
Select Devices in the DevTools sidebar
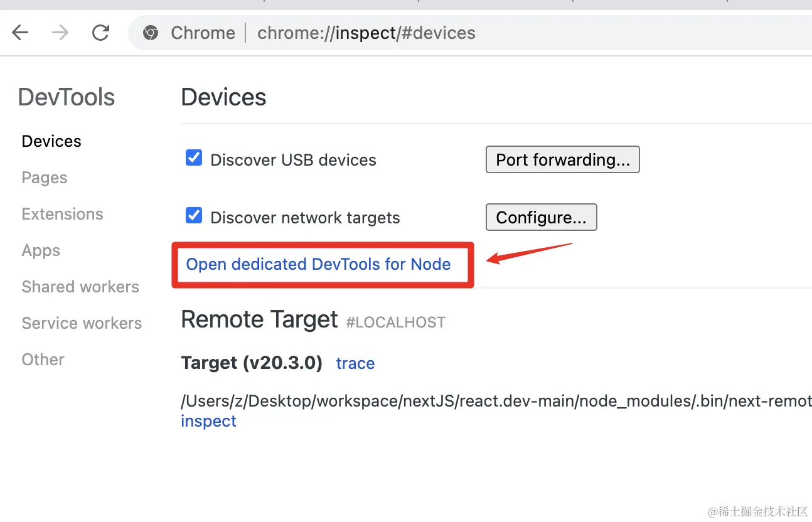click(51, 141)
